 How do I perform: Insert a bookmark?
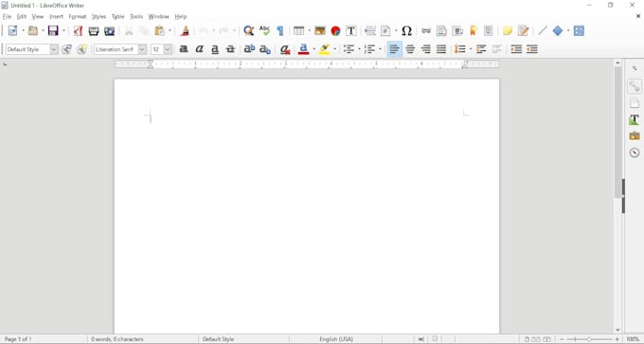click(x=474, y=31)
